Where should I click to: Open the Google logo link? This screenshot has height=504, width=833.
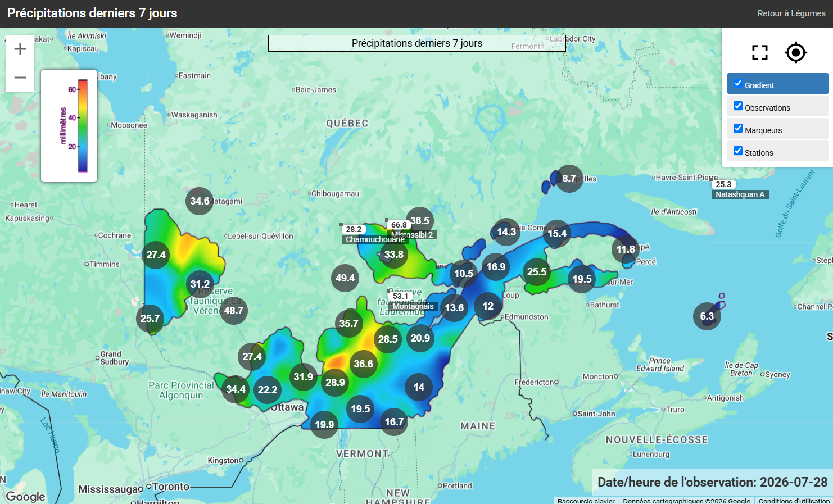(x=26, y=496)
